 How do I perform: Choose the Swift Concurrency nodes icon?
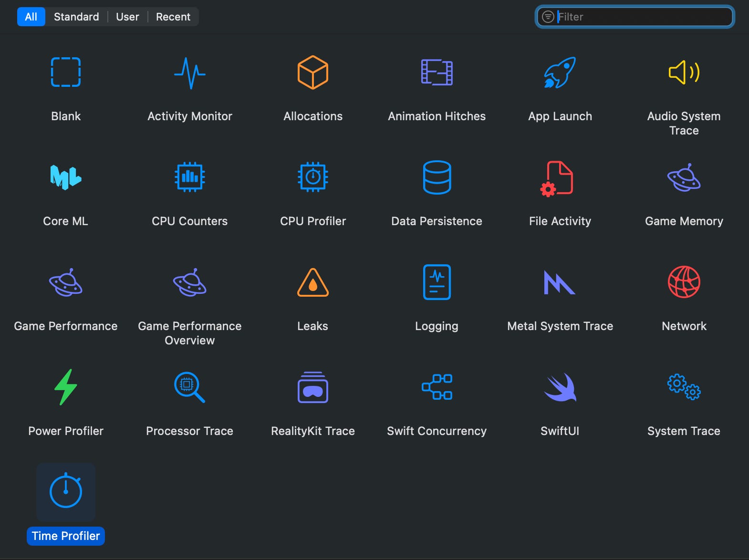coord(437,387)
